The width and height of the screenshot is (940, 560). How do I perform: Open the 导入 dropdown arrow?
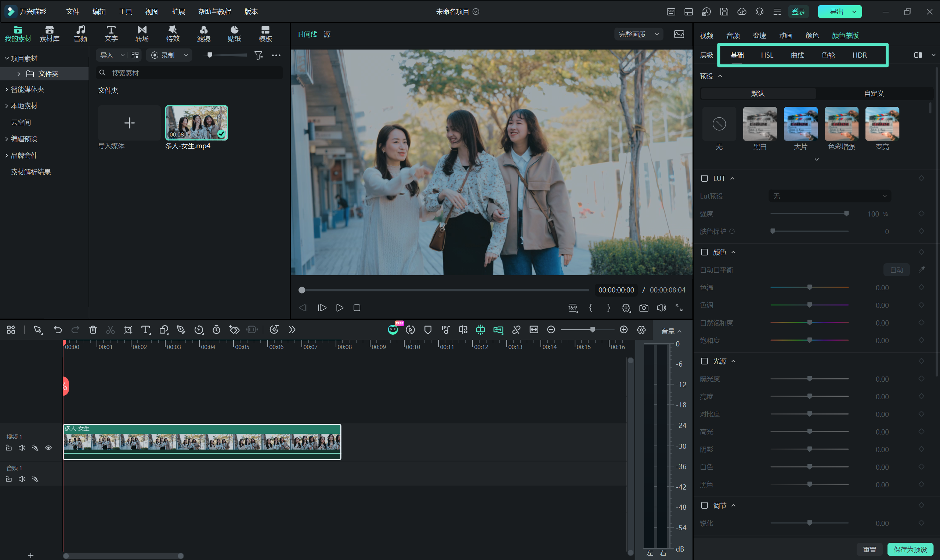click(x=122, y=55)
